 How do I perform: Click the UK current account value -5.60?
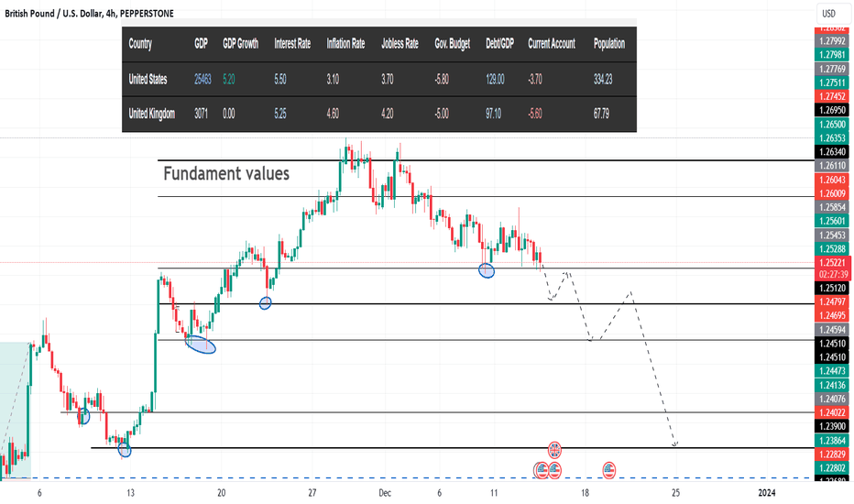pos(535,114)
